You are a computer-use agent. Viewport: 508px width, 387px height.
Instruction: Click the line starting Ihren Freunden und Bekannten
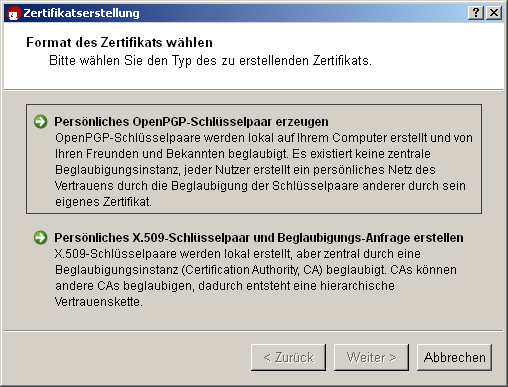[243, 154]
